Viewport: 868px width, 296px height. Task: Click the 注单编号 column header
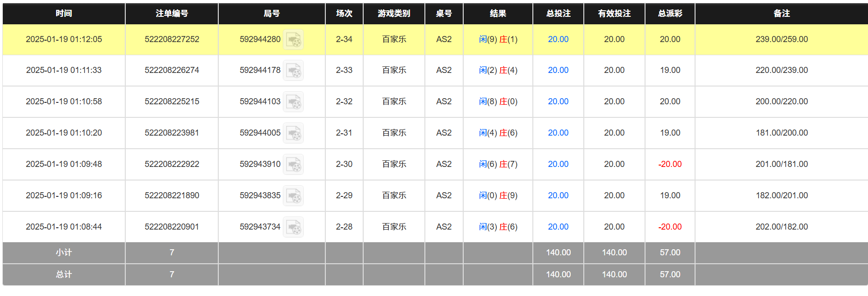coord(172,14)
